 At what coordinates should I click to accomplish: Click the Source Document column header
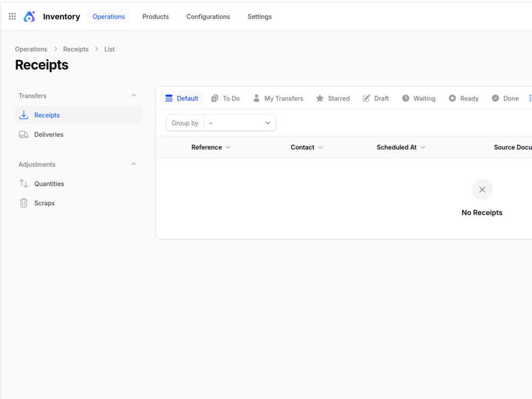click(x=513, y=147)
